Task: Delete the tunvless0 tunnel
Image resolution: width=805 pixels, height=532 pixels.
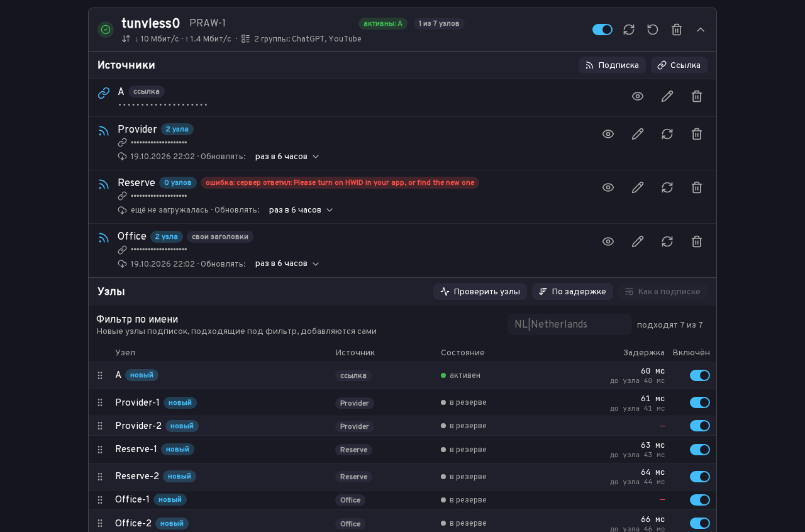Action: coord(677,30)
